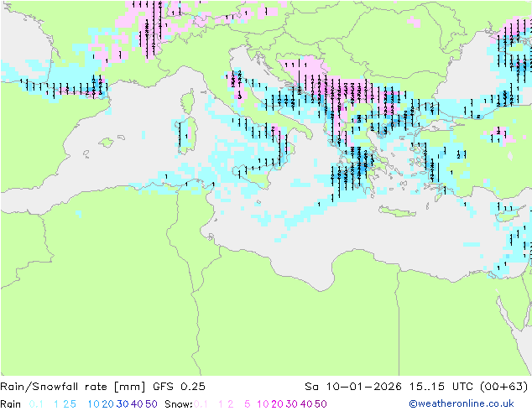Click the rain 30 legend value
Viewport: 532px width, 411px height.
coord(123,404)
